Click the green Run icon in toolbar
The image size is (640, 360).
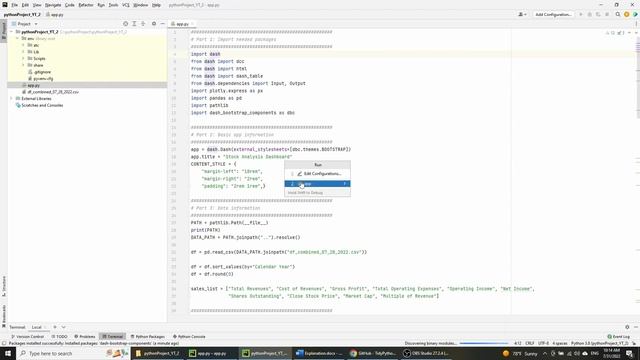coord(581,14)
